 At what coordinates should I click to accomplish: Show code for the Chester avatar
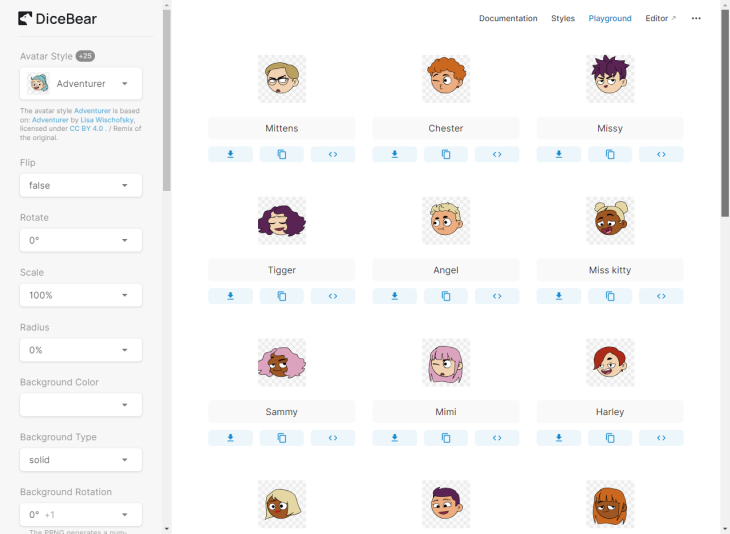tap(497, 154)
